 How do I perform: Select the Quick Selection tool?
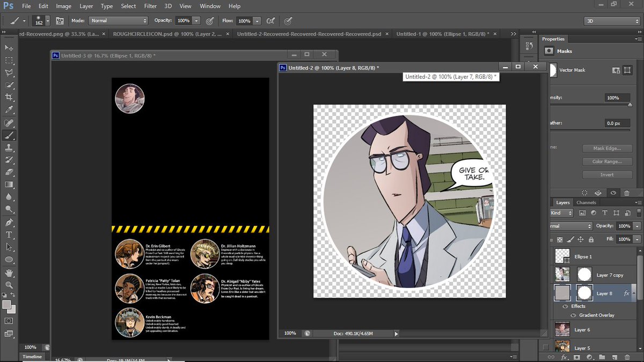click(9, 85)
